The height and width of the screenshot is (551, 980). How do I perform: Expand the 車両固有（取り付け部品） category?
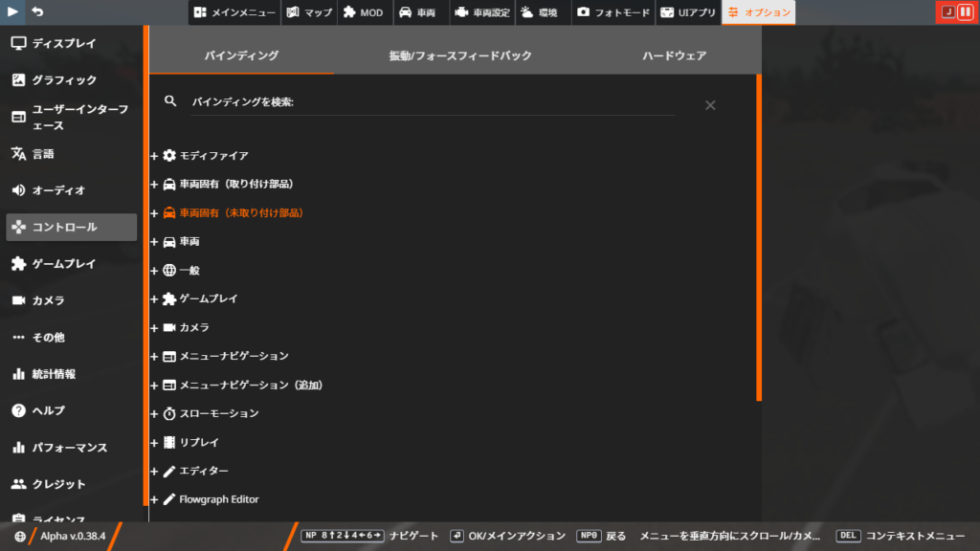click(234, 184)
